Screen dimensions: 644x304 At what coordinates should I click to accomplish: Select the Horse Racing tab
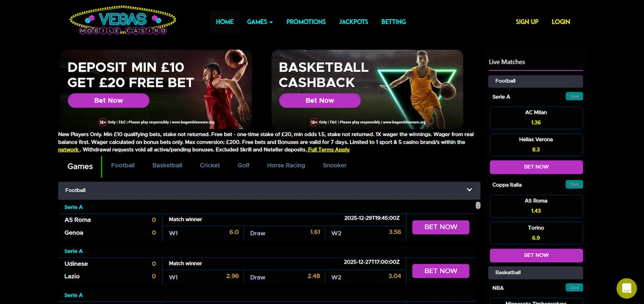pos(286,165)
